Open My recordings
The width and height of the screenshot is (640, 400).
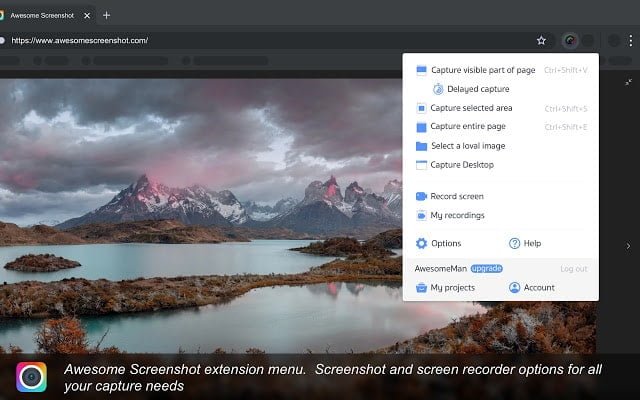pos(457,215)
